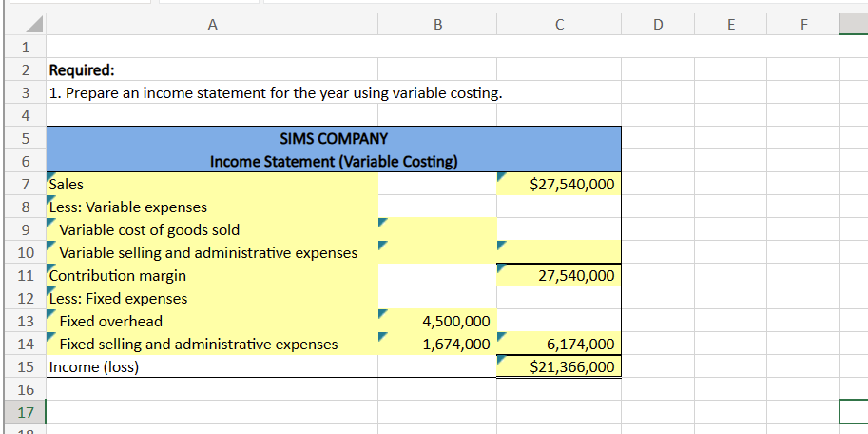Viewport: 868px width, 434px height.
Task: Click the 'Income (loss)' label cell
Action: coord(212,367)
